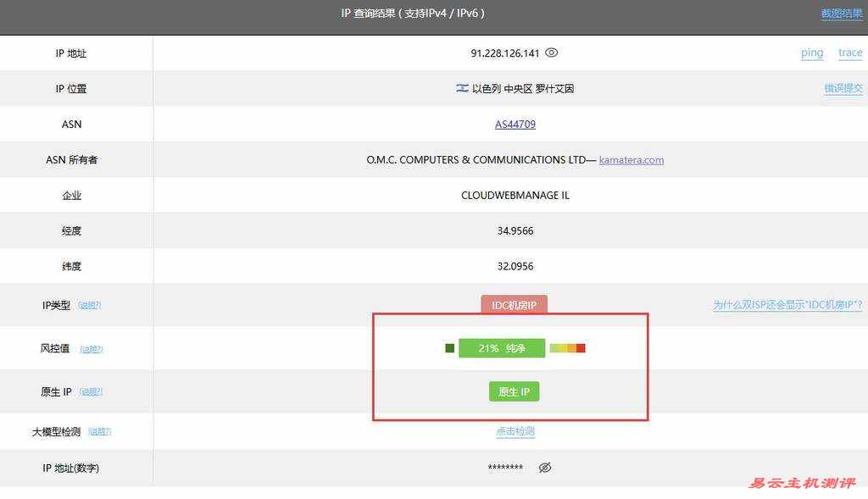The width and height of the screenshot is (868, 499).
Task: Open the 错误提交 link
Action: tap(843, 88)
